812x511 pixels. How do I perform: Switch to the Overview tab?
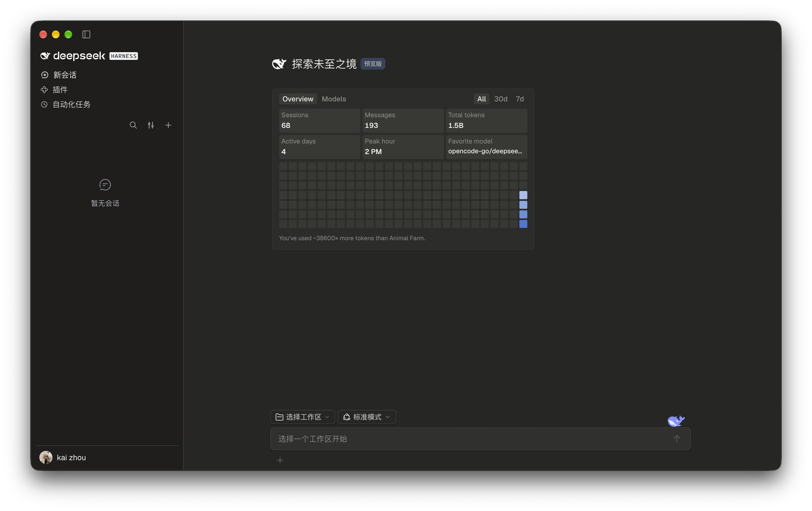pyautogui.click(x=298, y=99)
